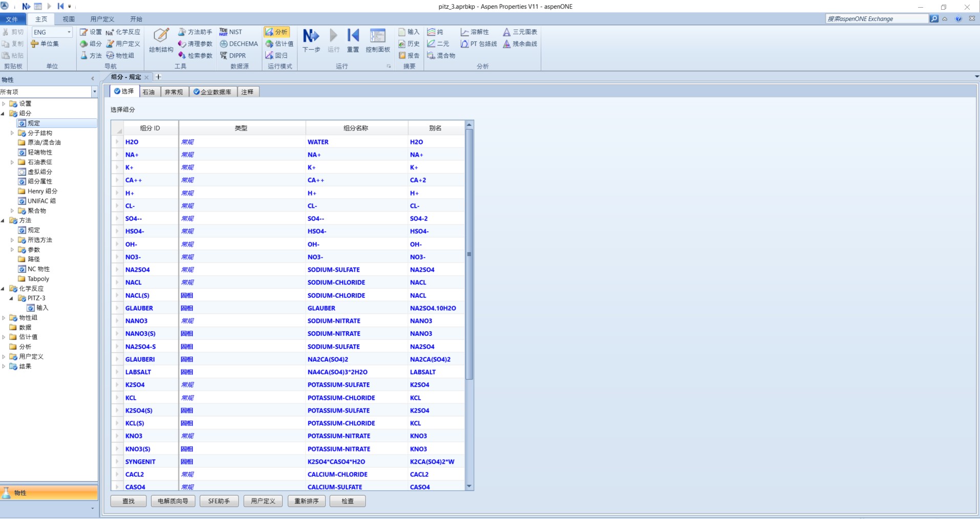Open DECHEMA data source

click(239, 44)
